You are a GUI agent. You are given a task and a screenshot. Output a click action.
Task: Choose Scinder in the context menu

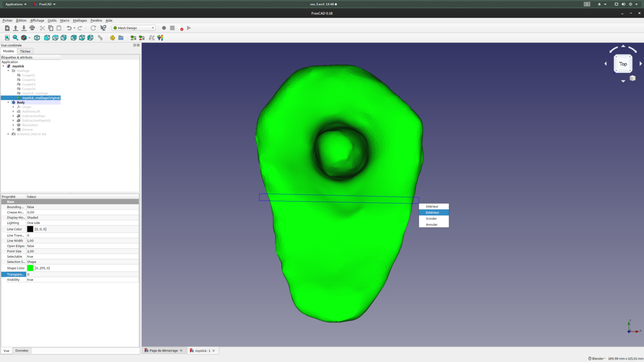pyautogui.click(x=434, y=219)
